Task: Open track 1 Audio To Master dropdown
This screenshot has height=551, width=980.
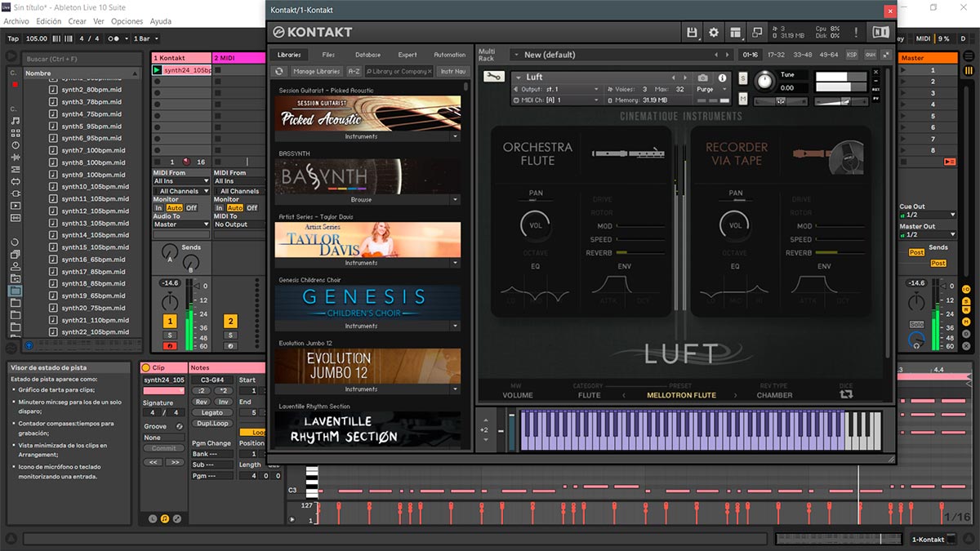Action: [x=180, y=224]
